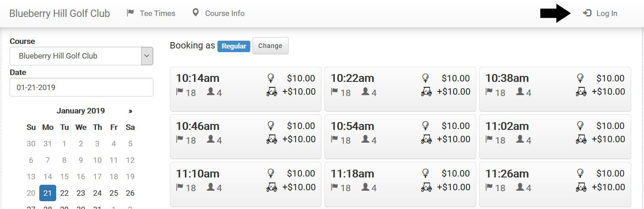This screenshot has width=644, height=209.
Task: Open the Course dropdown arrow
Action: 146,56
